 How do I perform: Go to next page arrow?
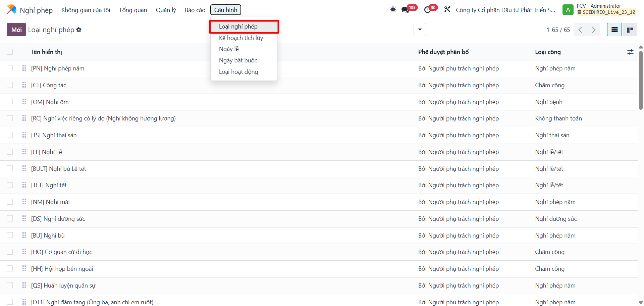point(594,30)
